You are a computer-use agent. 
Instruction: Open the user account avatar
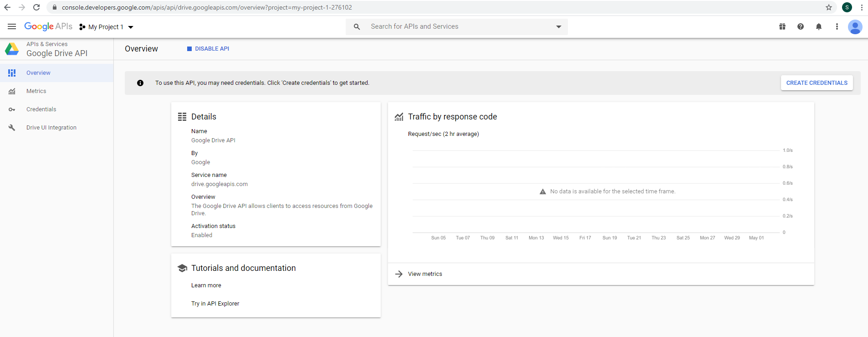(x=855, y=27)
